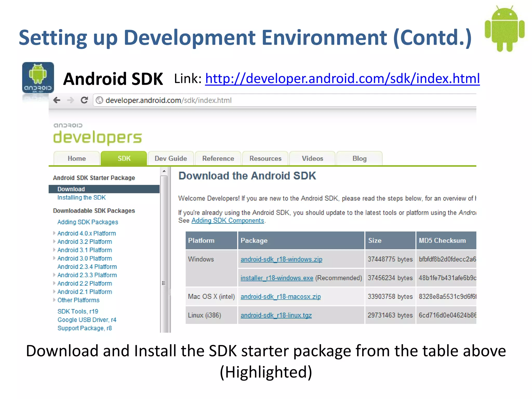The width and height of the screenshot is (532, 399).
Task: Click the Platform column header
Action: (x=211, y=241)
